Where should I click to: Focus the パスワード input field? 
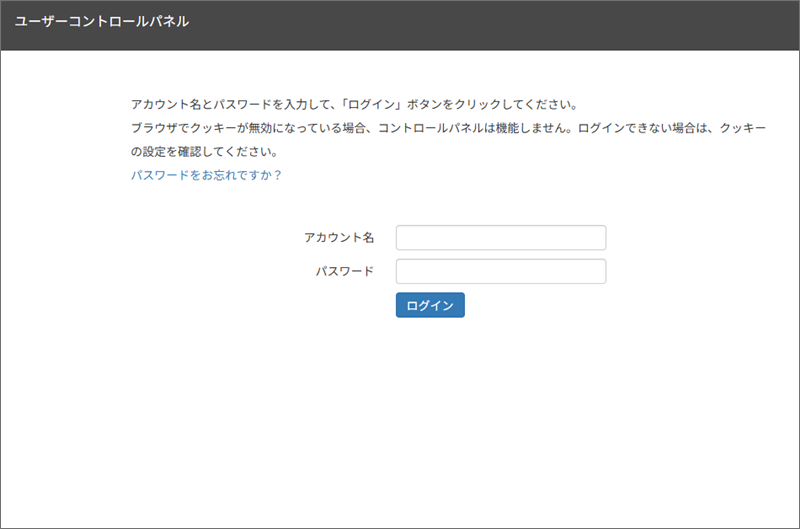point(500,272)
